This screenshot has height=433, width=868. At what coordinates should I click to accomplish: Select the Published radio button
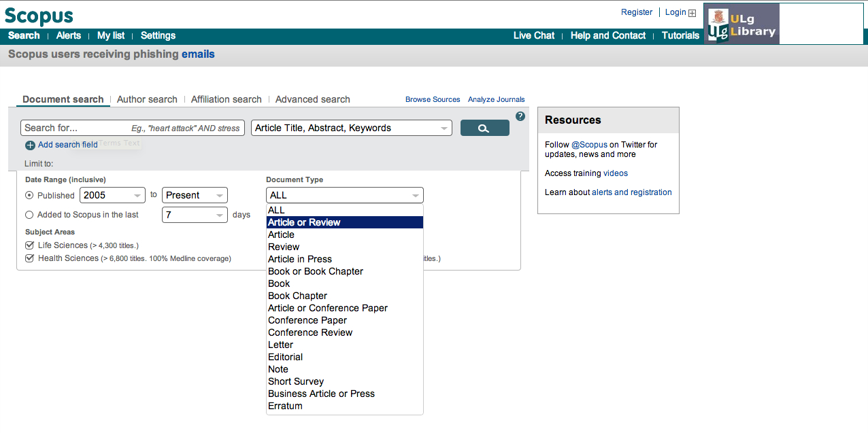pos(29,196)
